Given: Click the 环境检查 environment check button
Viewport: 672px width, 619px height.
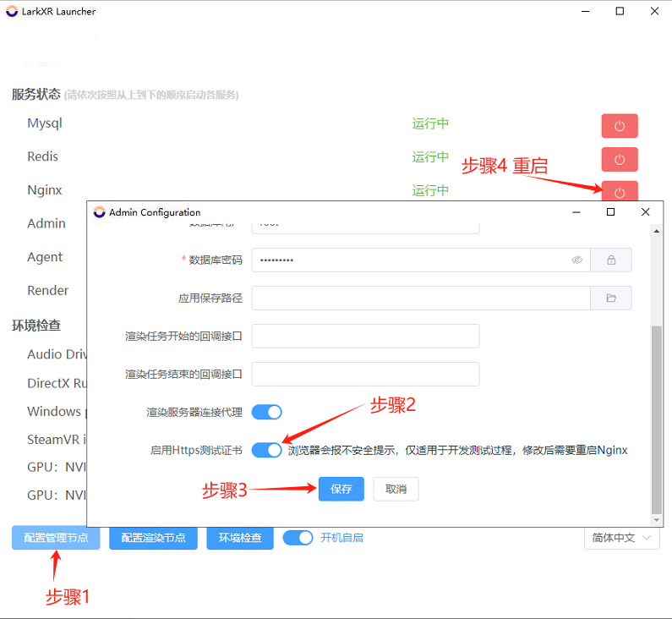Looking at the screenshot, I should point(240,538).
